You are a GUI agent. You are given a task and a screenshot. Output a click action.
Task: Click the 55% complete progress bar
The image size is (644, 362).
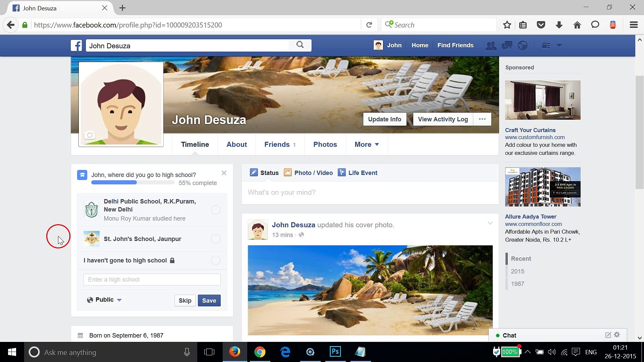132,182
